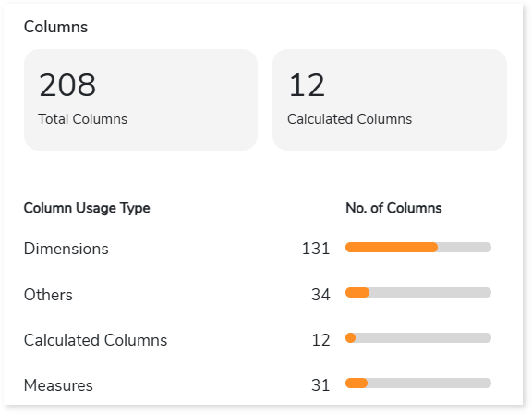
Task: Click the Measures orange progress bar
Action: tap(357, 383)
